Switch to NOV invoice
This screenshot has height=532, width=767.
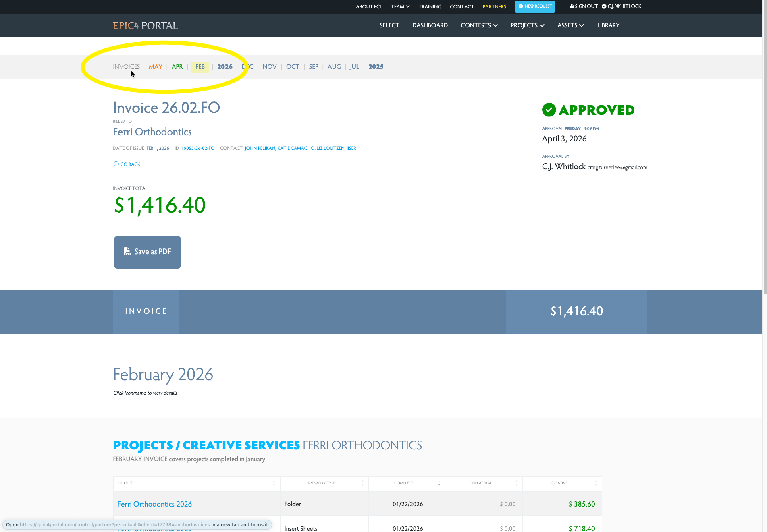270,67
